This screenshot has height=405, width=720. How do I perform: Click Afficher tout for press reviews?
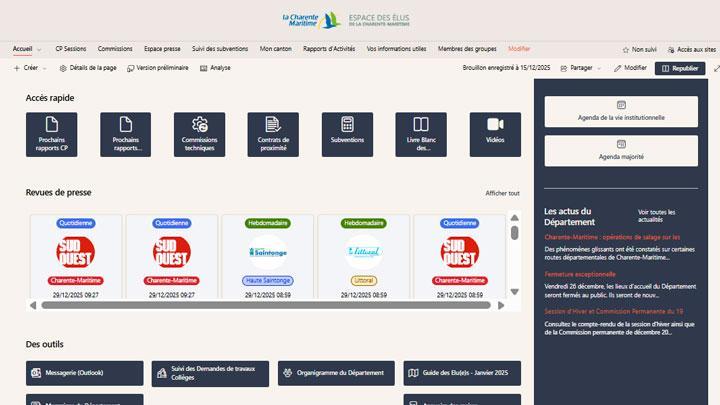502,193
